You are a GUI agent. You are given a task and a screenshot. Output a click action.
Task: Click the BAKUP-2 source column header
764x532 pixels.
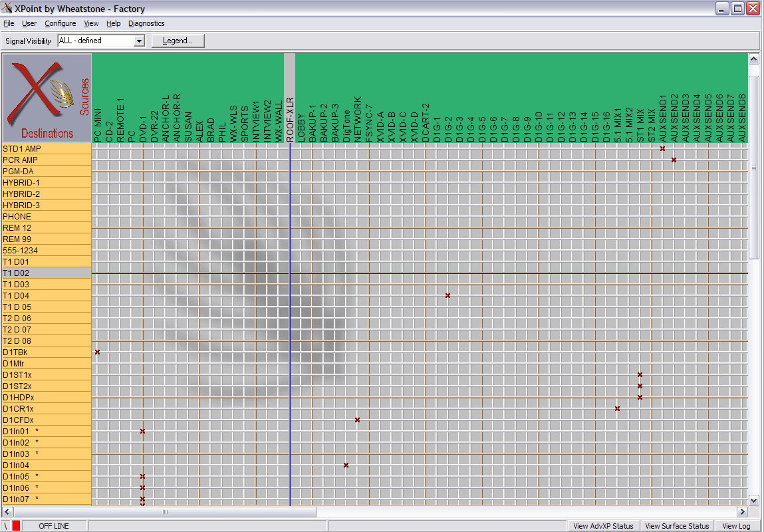coord(324,98)
